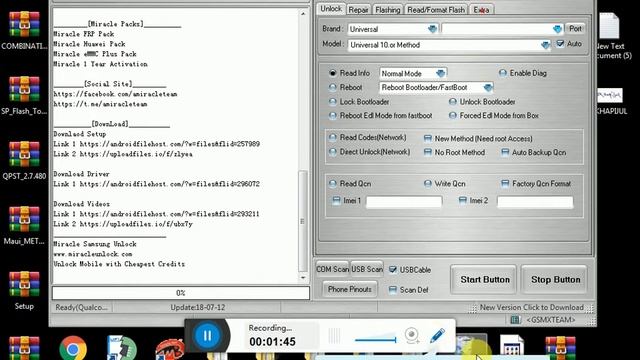Expand the Brand dropdown

[x=432, y=29]
